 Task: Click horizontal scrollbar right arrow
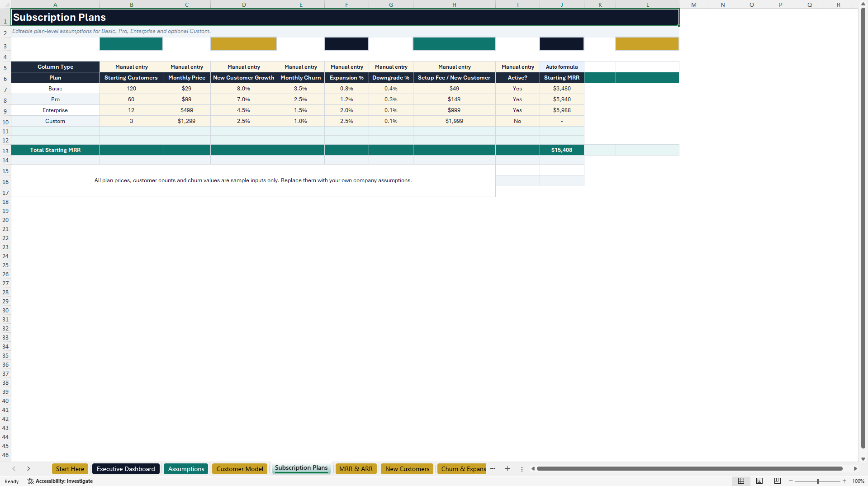click(x=855, y=469)
